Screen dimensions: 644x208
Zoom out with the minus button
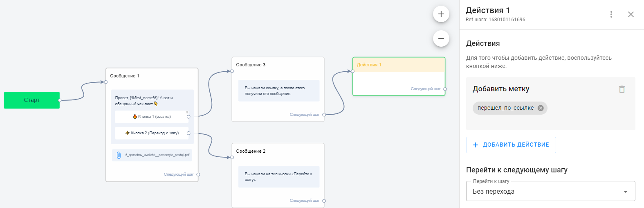coord(441,39)
